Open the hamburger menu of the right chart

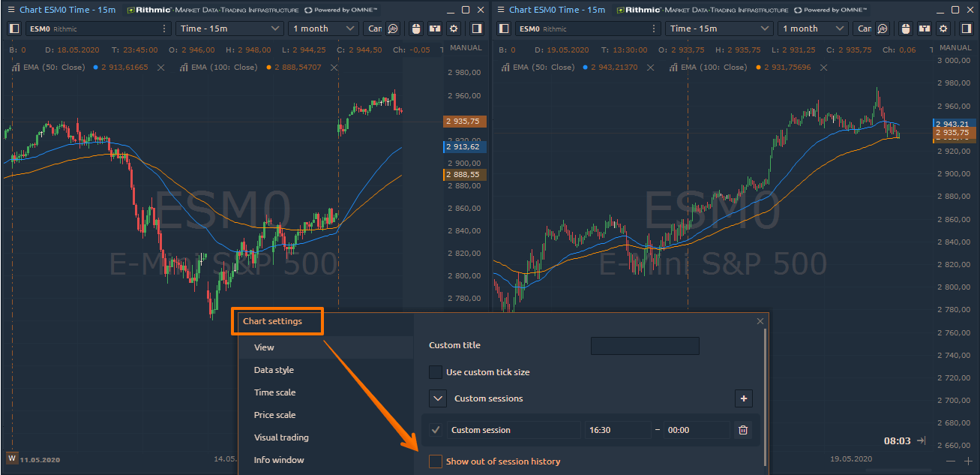pyautogui.click(x=500, y=10)
